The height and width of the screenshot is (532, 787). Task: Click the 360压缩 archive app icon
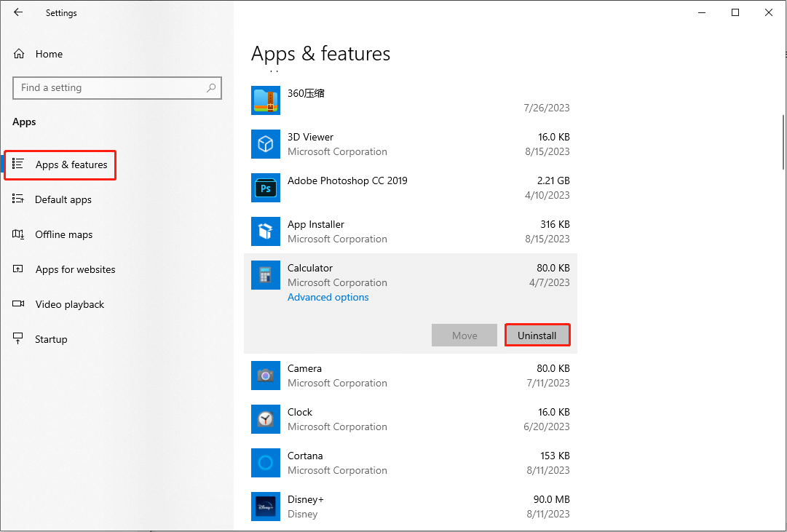tap(266, 100)
